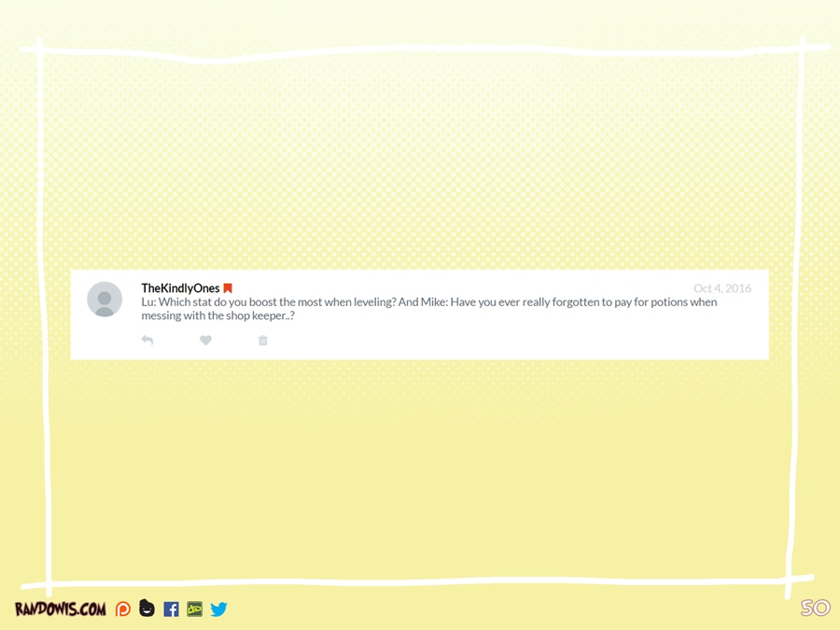Screen dimensions: 840x630
Task: Click the red bookmark flag beside TheKindlyOnes
Action: click(228, 288)
